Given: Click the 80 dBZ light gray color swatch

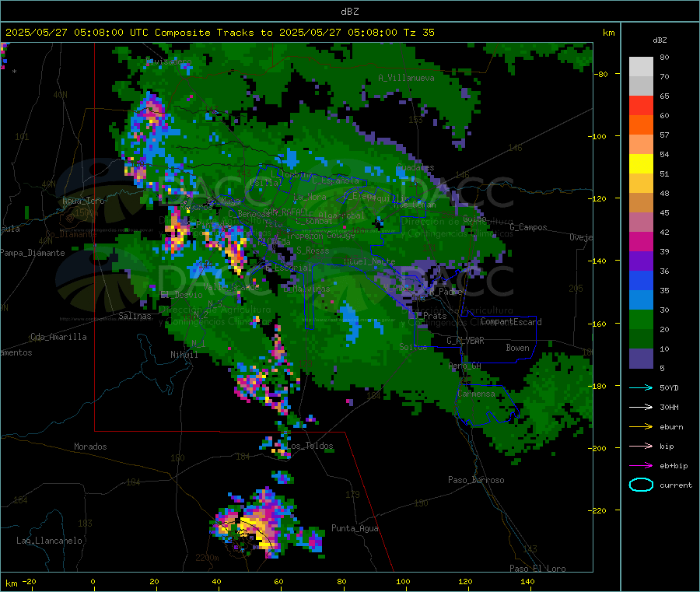Looking at the screenshot, I should 641,67.
